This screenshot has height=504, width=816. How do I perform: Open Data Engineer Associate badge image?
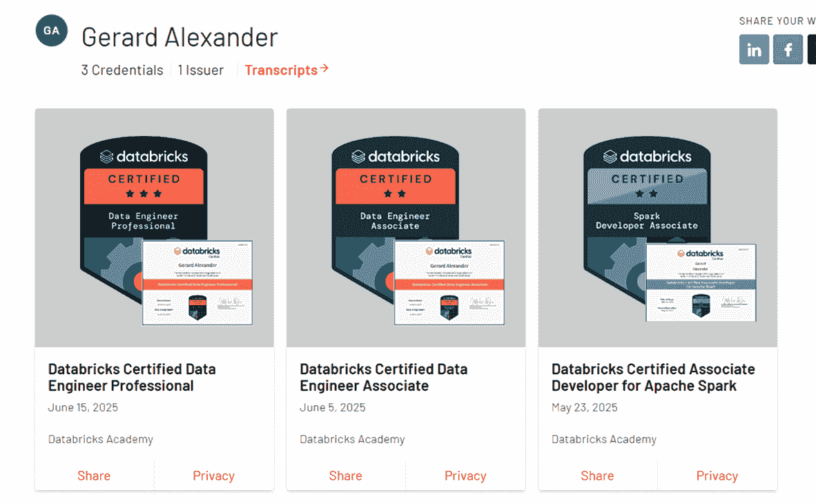406,228
